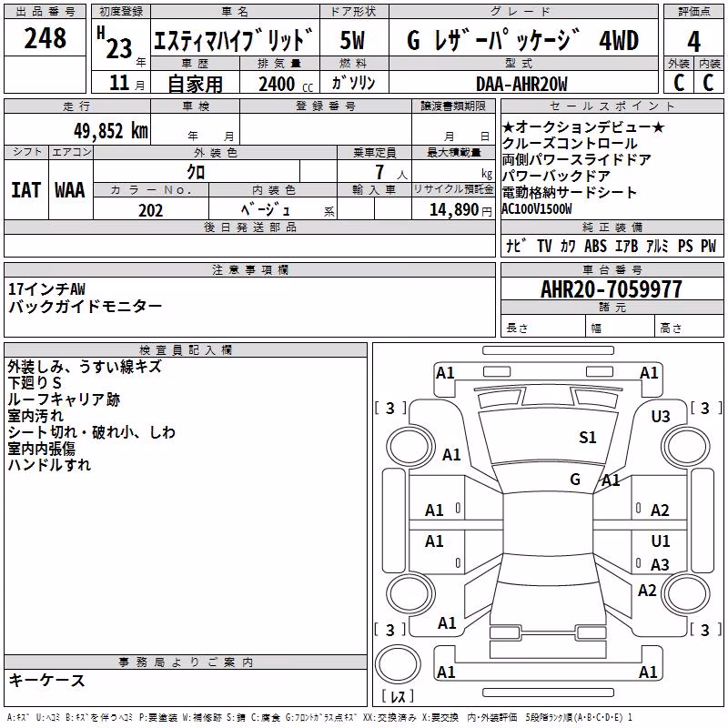Click the interior color ベージュ
This screenshot has height=728, width=728.
click(x=266, y=210)
